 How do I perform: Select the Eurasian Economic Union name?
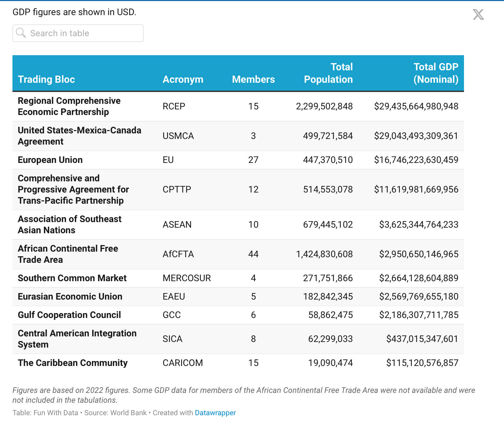(70, 297)
